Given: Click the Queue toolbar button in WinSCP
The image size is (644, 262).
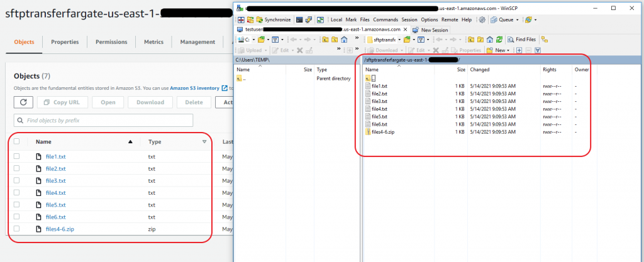Looking at the screenshot, I should tap(502, 19).
